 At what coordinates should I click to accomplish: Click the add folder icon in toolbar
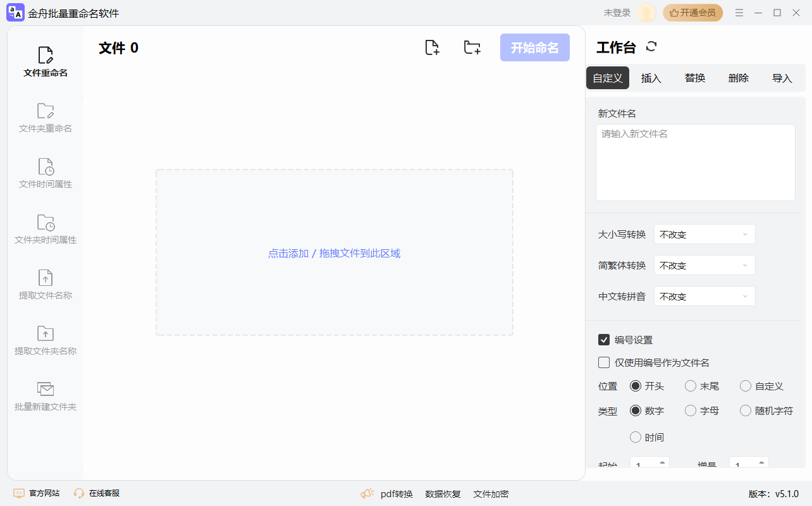[x=472, y=47]
